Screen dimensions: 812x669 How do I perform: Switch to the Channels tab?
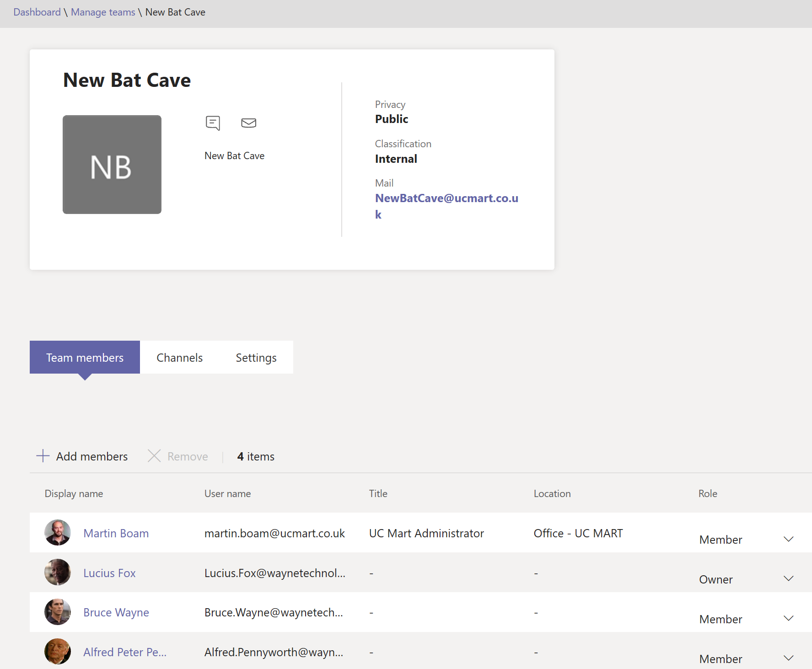point(179,358)
